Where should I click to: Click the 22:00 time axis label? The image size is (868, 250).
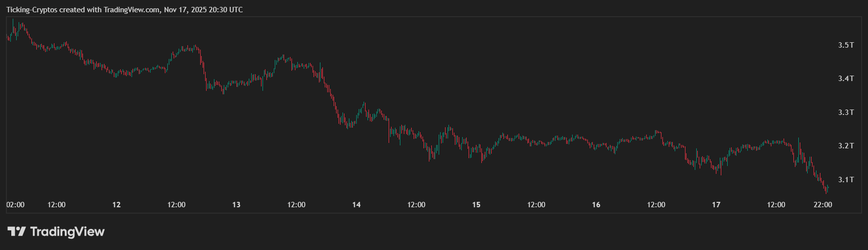tap(823, 205)
